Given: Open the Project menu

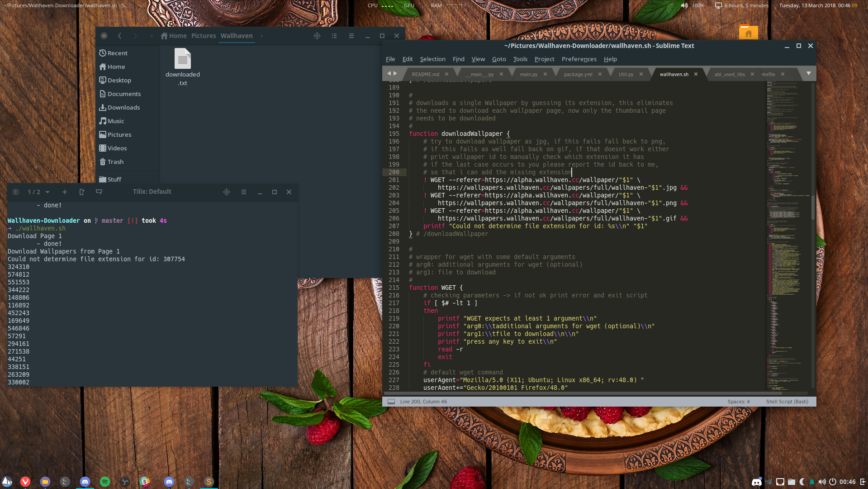Looking at the screenshot, I should coord(544,59).
